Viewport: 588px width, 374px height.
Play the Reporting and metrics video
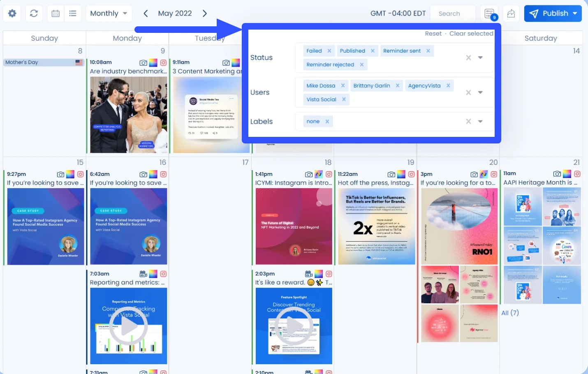pyautogui.click(x=128, y=326)
